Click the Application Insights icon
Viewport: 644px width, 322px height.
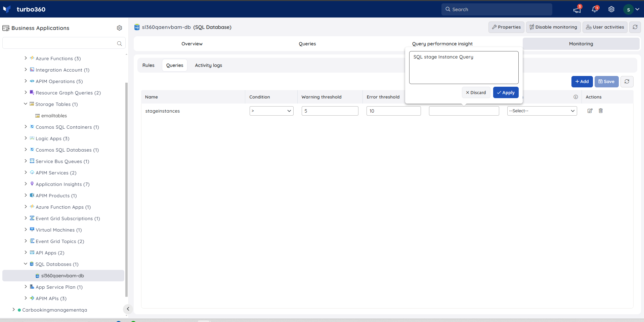[32, 184]
